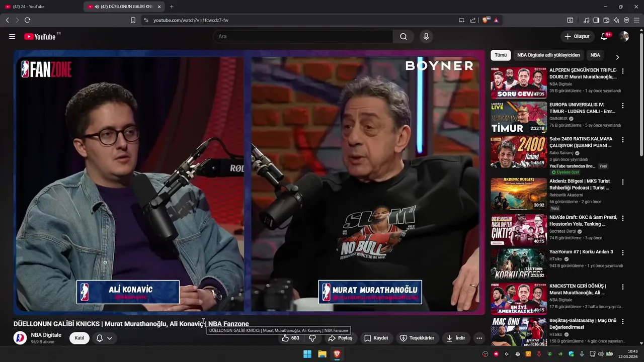
Task: Click the İndir download button
Action: coord(456,338)
